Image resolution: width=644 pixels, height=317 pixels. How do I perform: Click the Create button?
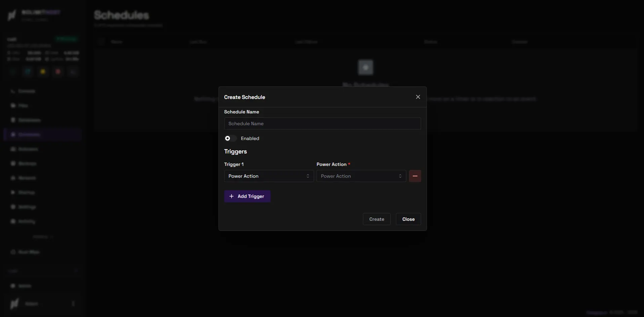376,219
